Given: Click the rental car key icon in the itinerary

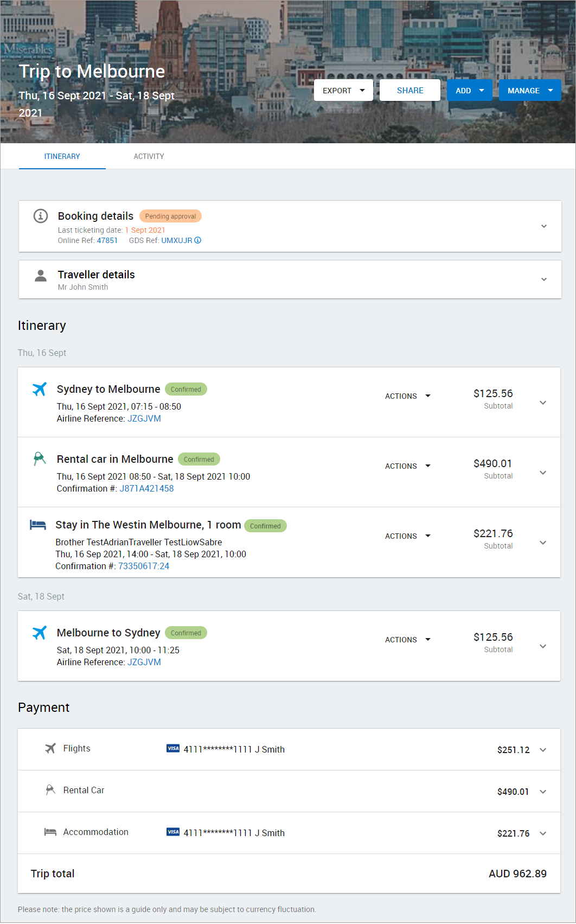Looking at the screenshot, I should pos(39,459).
